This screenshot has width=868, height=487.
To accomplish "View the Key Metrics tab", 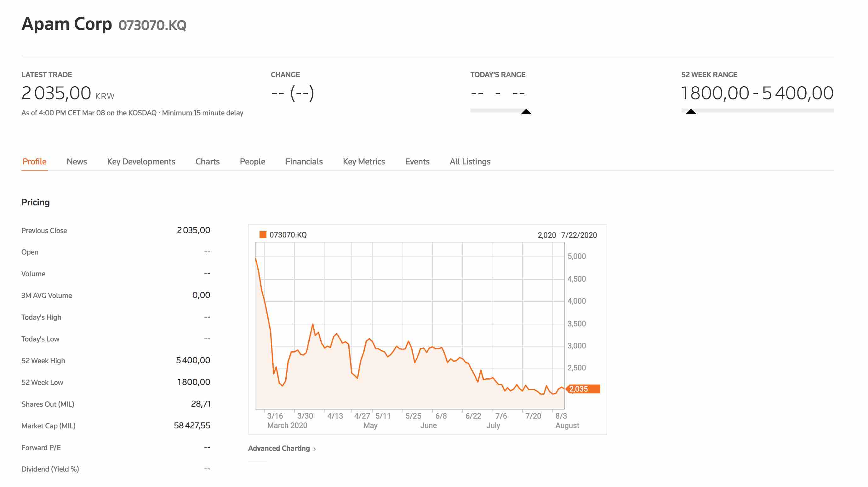I will [363, 161].
